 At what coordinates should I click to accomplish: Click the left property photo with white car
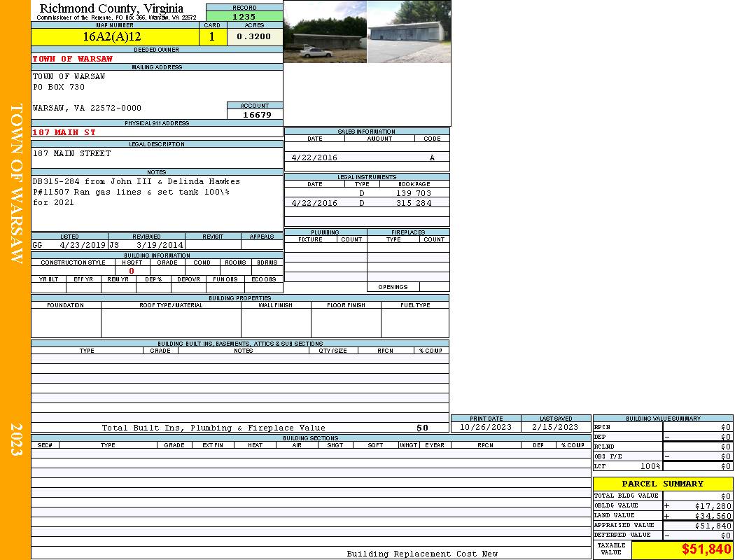click(325, 32)
